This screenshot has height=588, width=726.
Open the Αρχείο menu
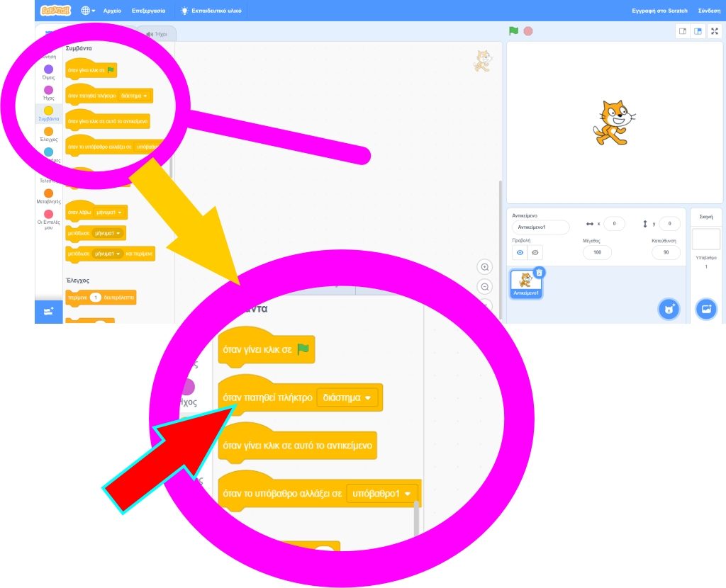112,11
